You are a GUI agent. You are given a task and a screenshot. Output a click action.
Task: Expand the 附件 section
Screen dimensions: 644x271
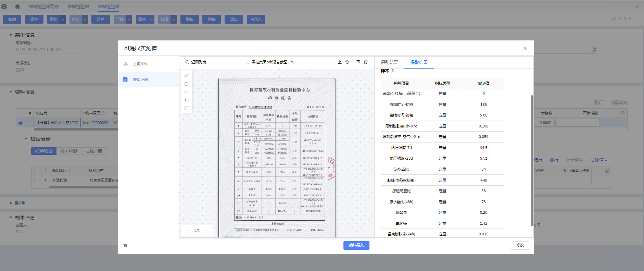pos(11,203)
